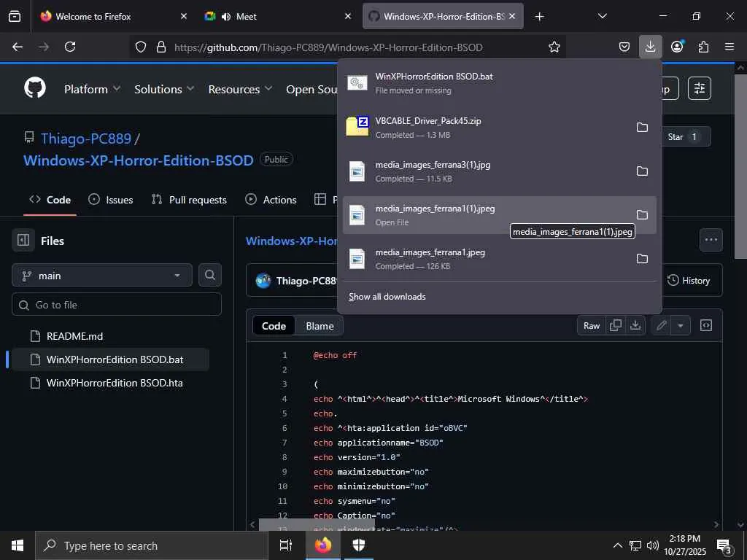
Task: Download raw file icon
Action: coord(635,325)
